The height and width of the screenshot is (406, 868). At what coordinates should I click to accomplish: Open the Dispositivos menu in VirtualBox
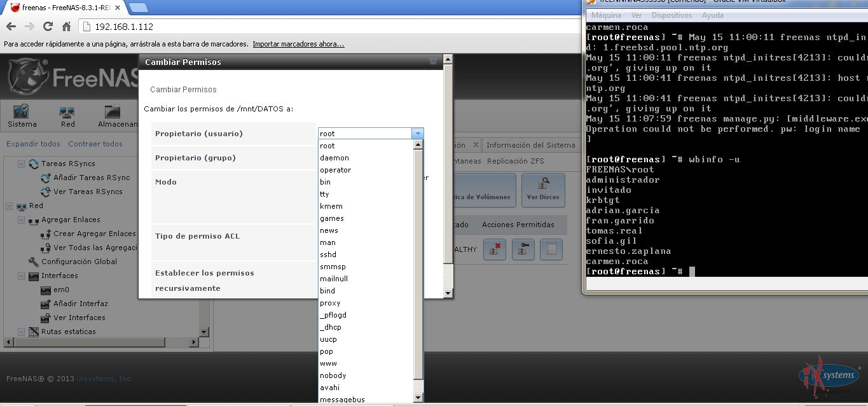(x=671, y=15)
